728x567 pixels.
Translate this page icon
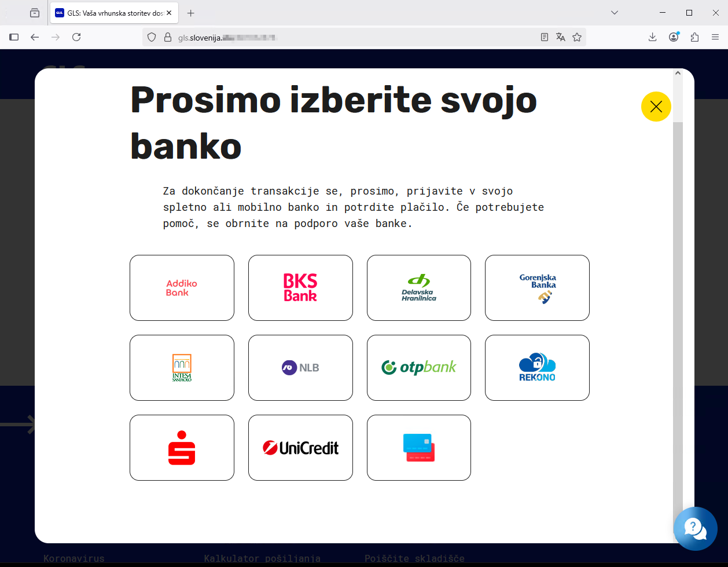[561, 37]
